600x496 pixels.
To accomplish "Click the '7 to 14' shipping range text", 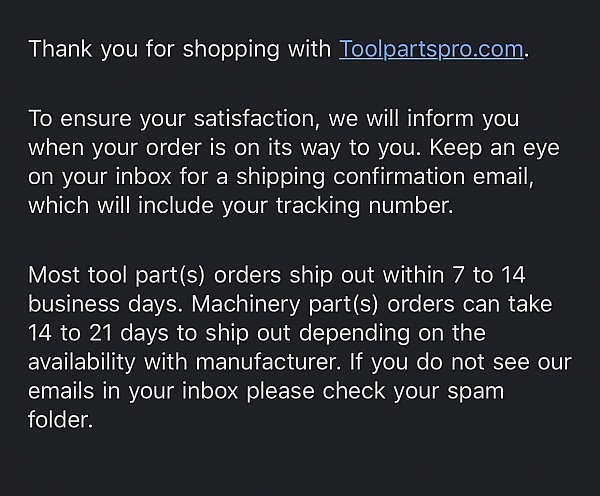I will tap(489, 275).
